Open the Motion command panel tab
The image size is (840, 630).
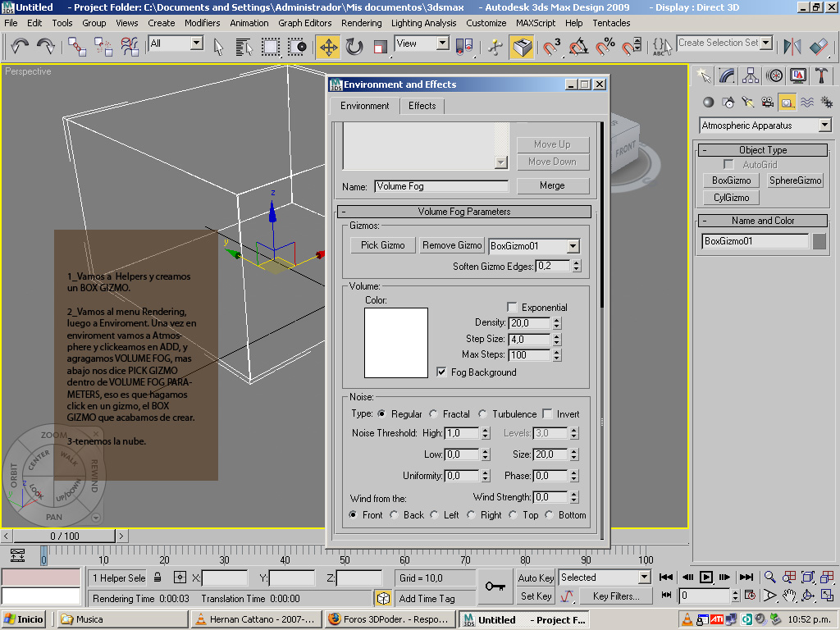tap(774, 75)
